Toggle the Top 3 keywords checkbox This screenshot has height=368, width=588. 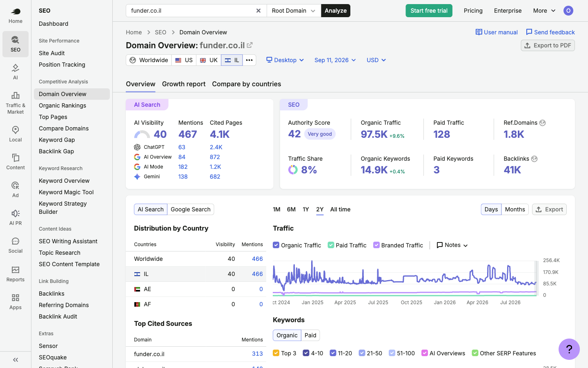[x=276, y=353]
